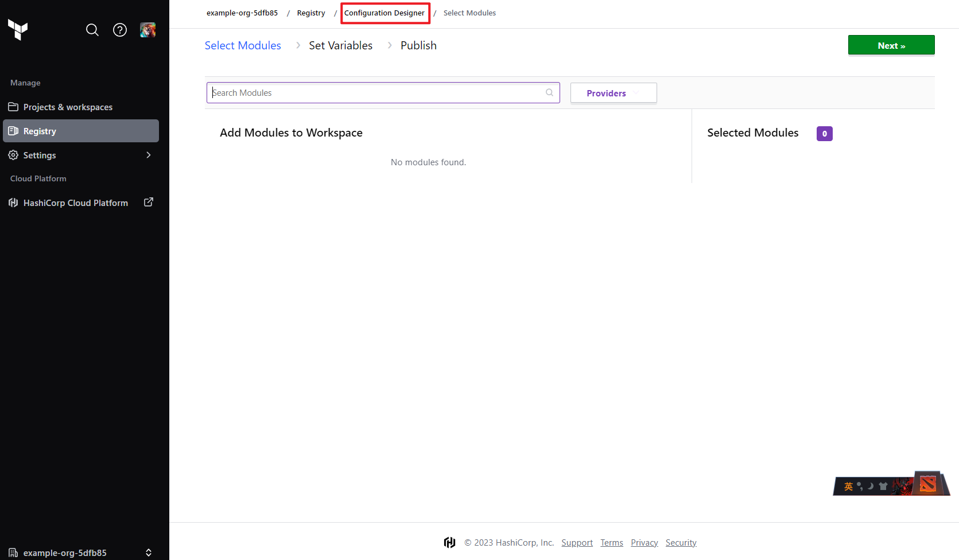The image size is (959, 560).
Task: Open the user avatar menu
Action: click(147, 30)
